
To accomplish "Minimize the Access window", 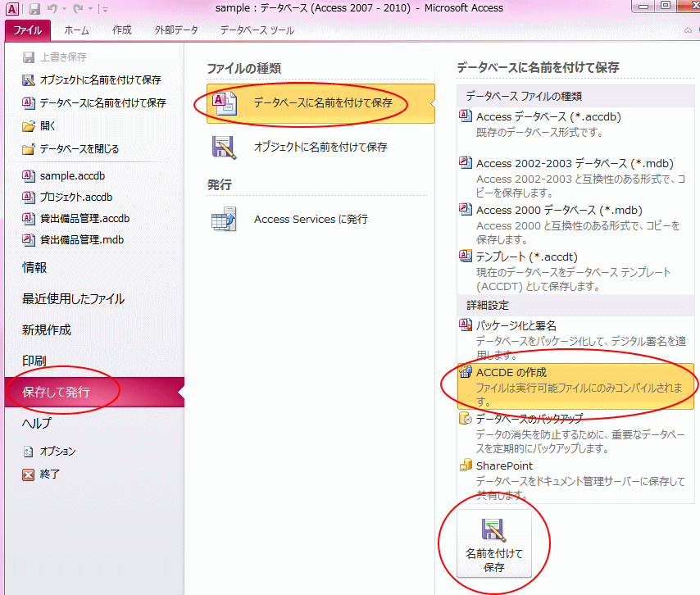I will tap(643, 7).
